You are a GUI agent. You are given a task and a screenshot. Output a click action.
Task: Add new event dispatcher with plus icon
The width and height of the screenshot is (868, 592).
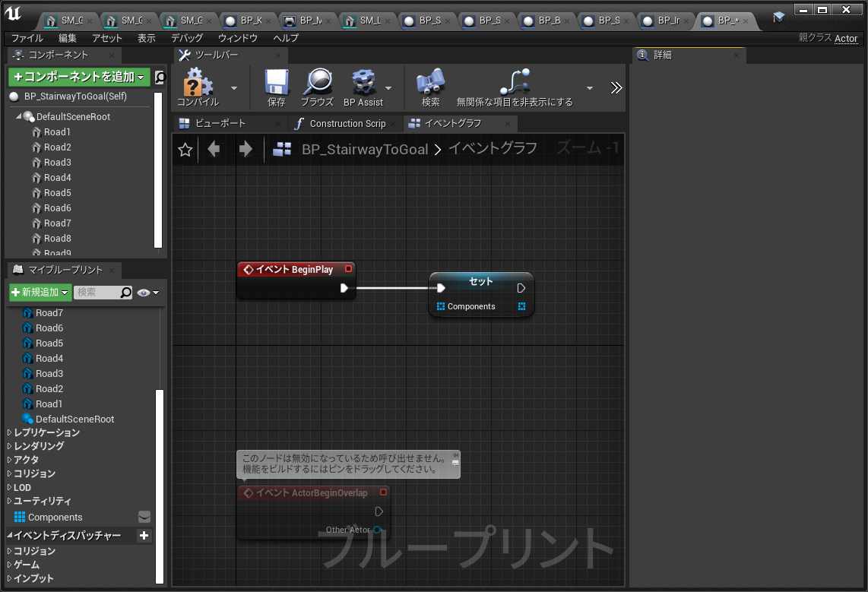pyautogui.click(x=144, y=535)
